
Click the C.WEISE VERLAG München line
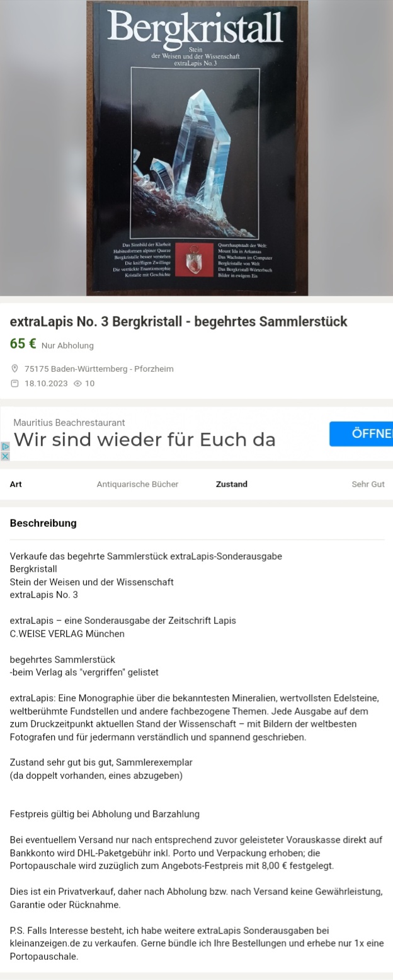67,633
